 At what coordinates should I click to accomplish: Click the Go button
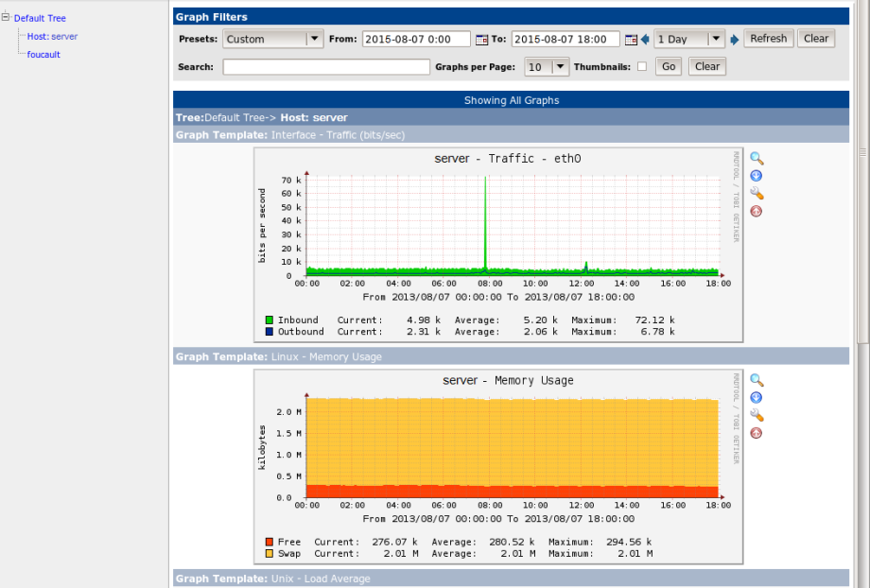(669, 66)
